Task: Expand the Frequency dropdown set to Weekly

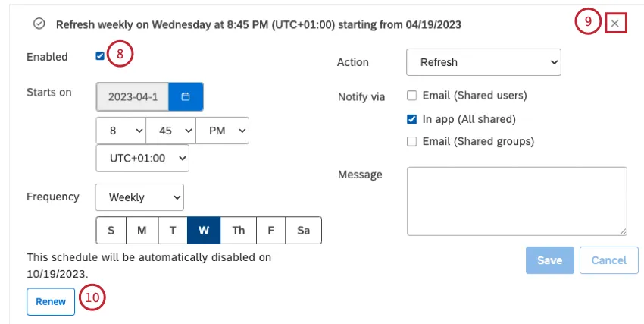Action: (139, 197)
